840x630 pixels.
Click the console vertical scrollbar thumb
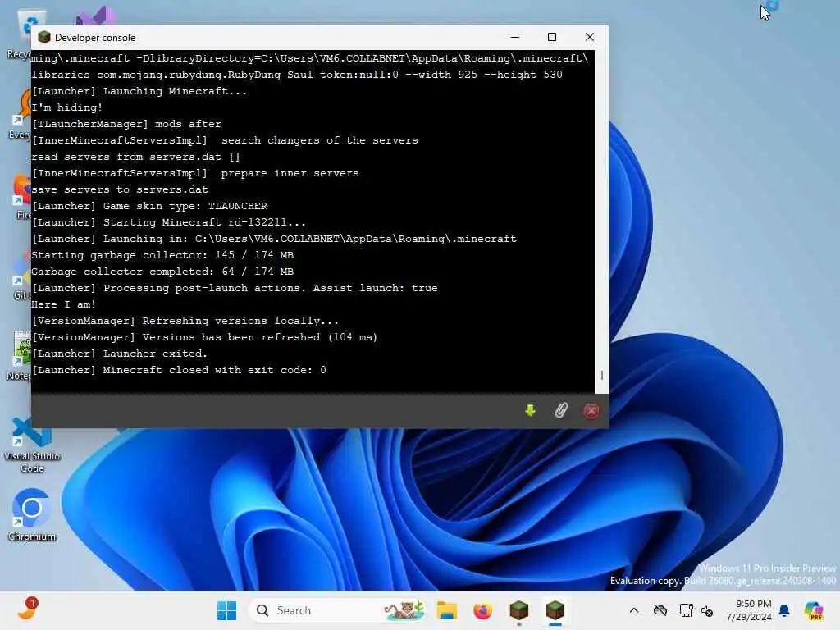[601, 375]
